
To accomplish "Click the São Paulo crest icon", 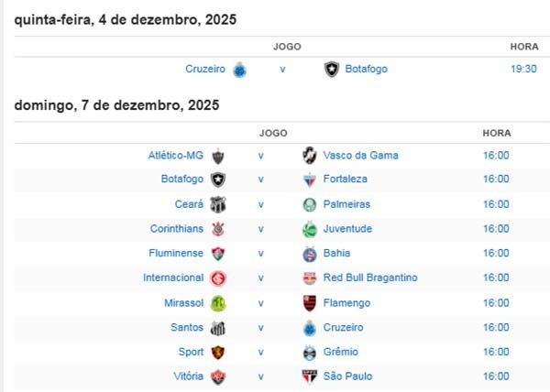I will click(310, 376).
